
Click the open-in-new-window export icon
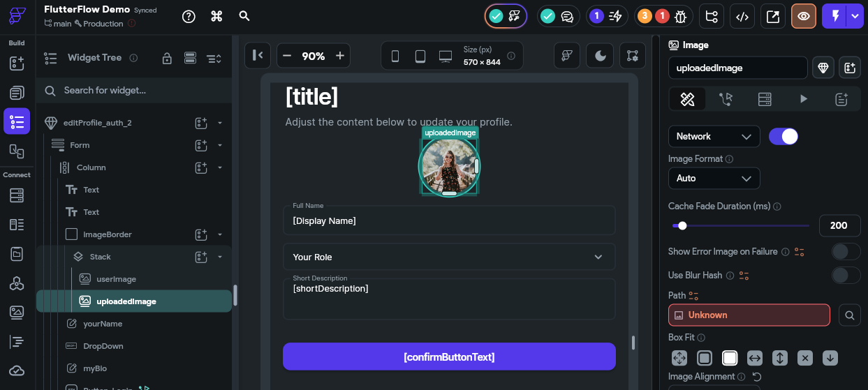click(773, 16)
